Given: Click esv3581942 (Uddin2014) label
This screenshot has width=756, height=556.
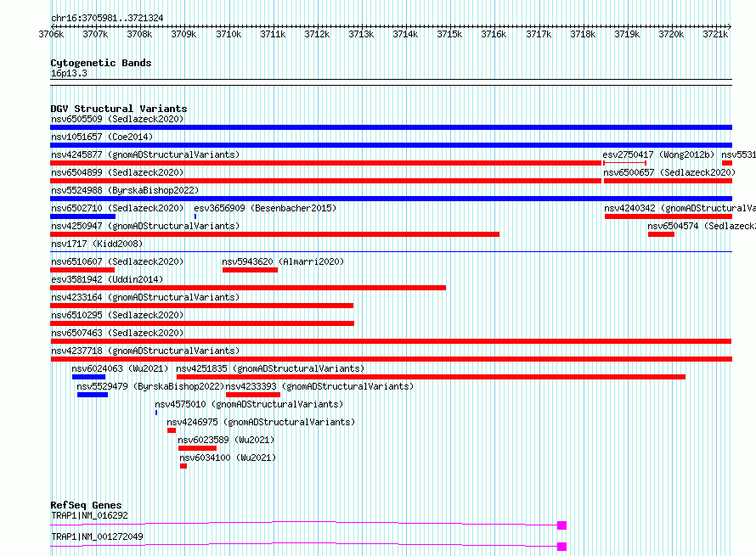Looking at the screenshot, I should [107, 279].
